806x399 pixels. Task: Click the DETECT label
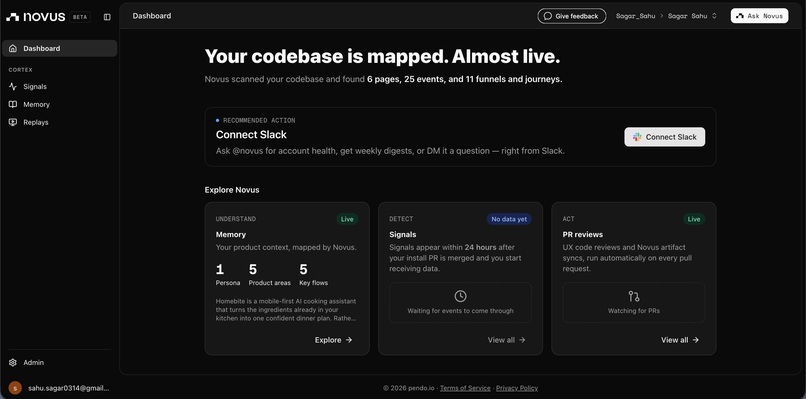401,219
